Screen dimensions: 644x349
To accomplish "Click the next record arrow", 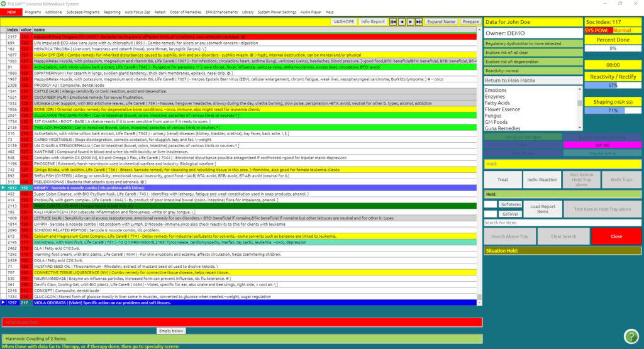I will (x=411, y=21).
